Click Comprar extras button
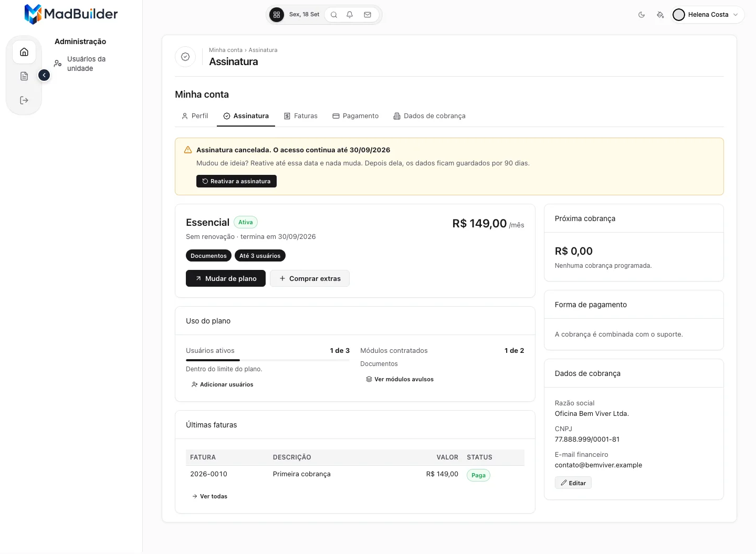 tap(310, 278)
